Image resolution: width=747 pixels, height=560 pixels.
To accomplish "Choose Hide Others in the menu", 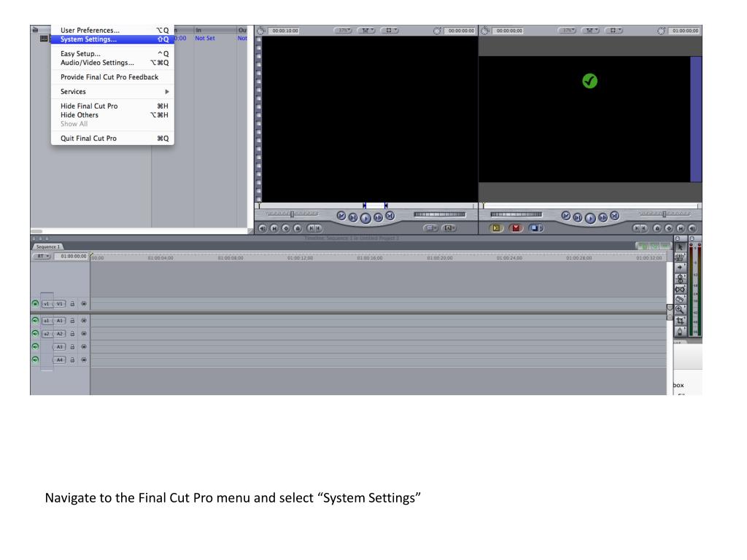I will (x=112, y=114).
